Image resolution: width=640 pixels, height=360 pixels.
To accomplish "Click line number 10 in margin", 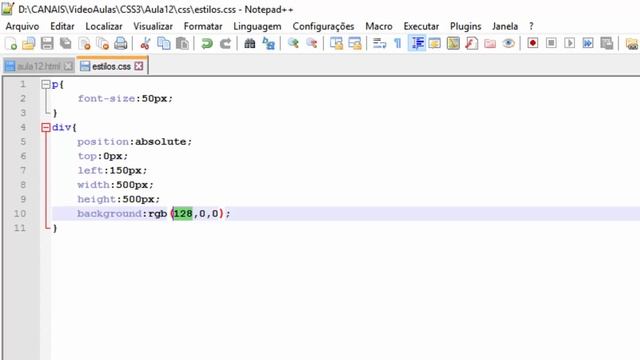I will click(x=20, y=213).
